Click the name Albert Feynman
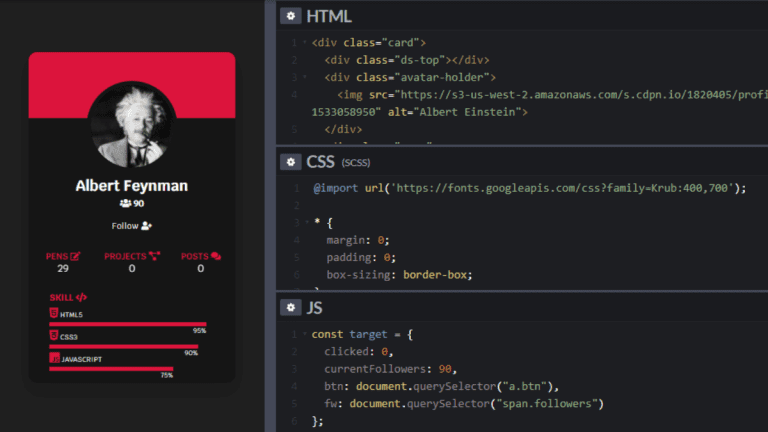 pyautogui.click(x=132, y=186)
